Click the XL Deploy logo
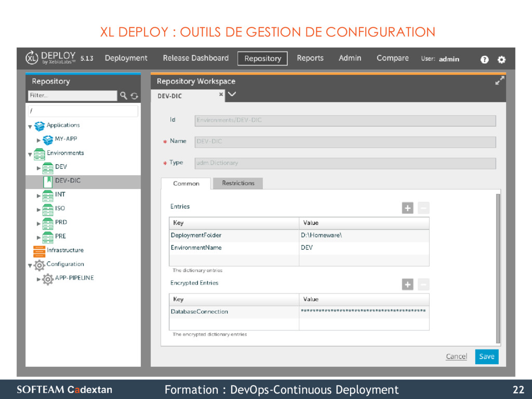Viewport: 532px width, 399px height. 50,58
